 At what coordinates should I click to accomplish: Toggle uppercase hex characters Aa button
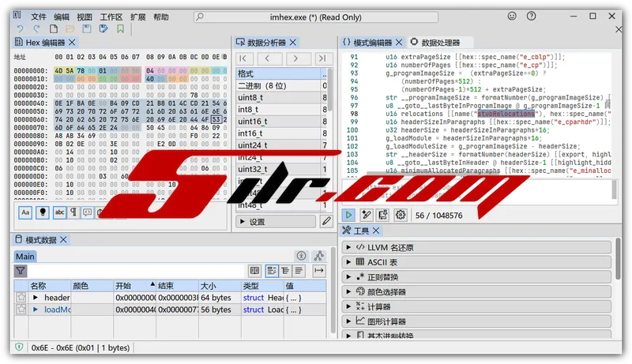point(25,212)
